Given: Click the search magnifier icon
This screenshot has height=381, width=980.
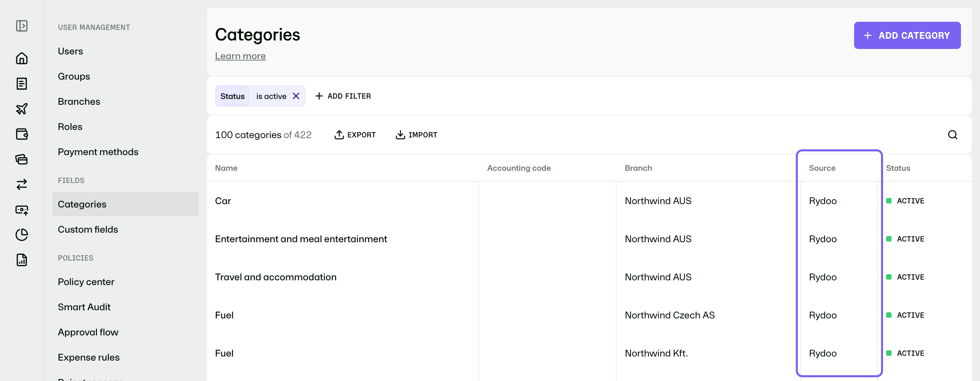Looking at the screenshot, I should point(952,135).
